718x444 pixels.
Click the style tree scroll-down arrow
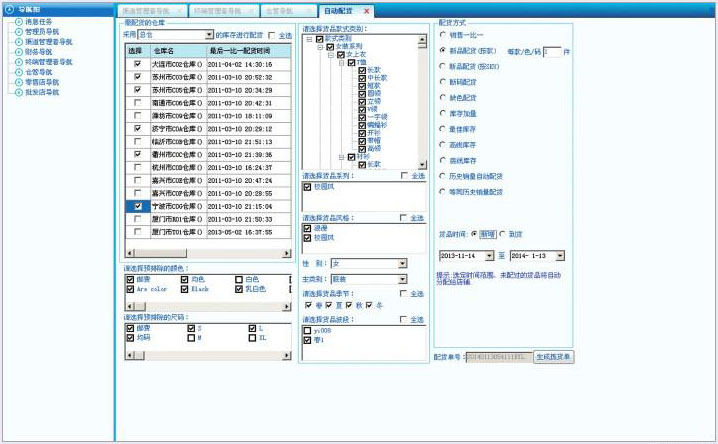click(422, 165)
